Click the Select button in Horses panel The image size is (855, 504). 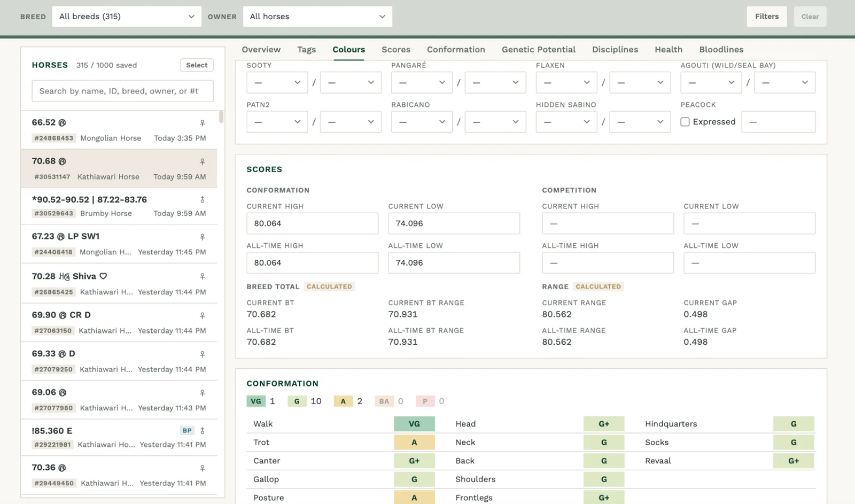pyautogui.click(x=197, y=65)
